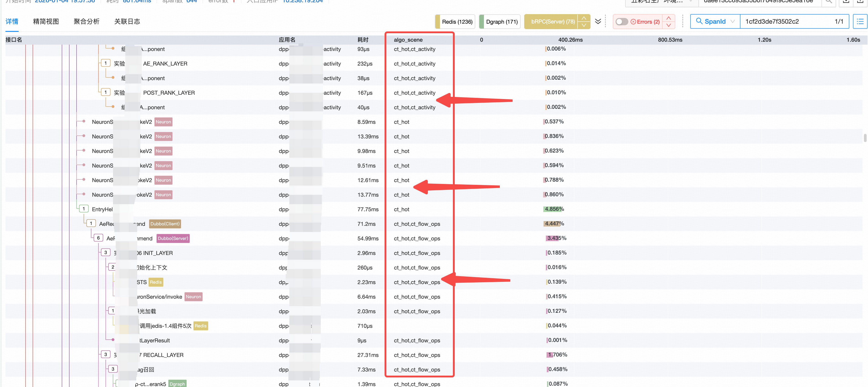Click the magnifier icon beside SpanId
This screenshot has width=868, height=387.
coord(699,21)
